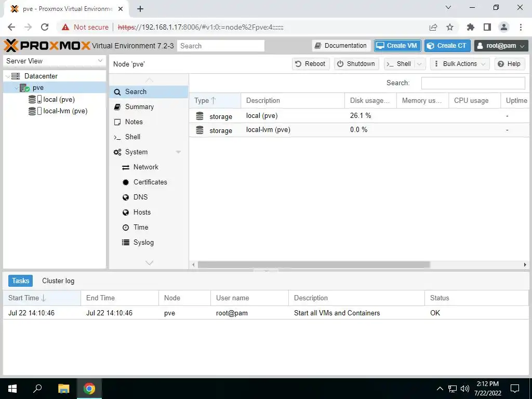Click the Shutdown button
Screen dimensions: 532x399
pyautogui.click(x=356, y=64)
